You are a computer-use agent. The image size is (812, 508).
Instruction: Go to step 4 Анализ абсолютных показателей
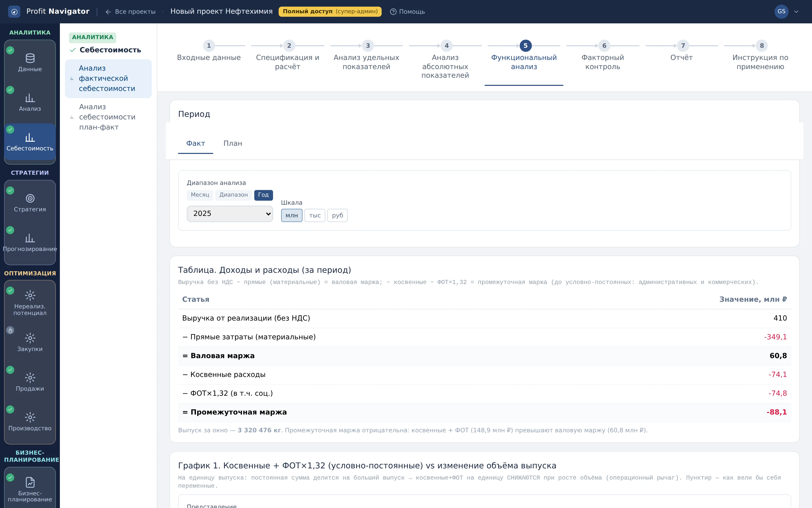point(445,60)
